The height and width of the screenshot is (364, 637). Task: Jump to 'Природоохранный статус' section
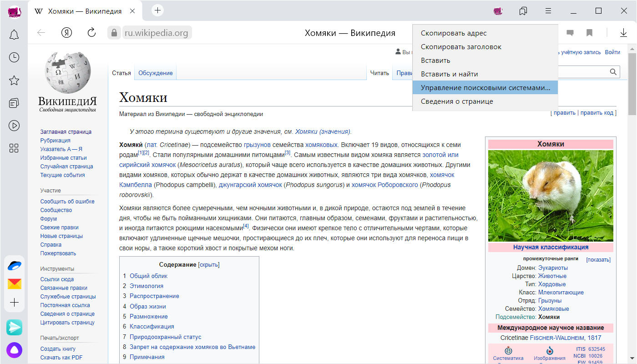pos(166,337)
